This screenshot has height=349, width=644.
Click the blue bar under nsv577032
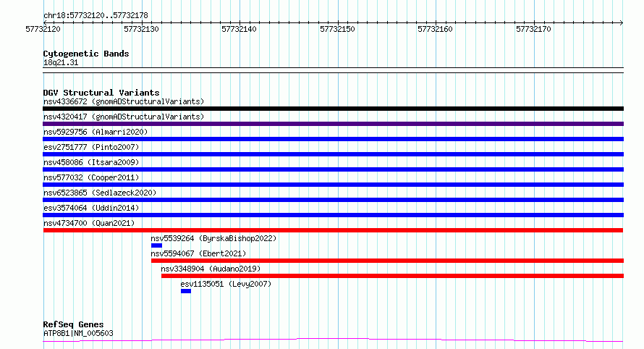[333, 185]
